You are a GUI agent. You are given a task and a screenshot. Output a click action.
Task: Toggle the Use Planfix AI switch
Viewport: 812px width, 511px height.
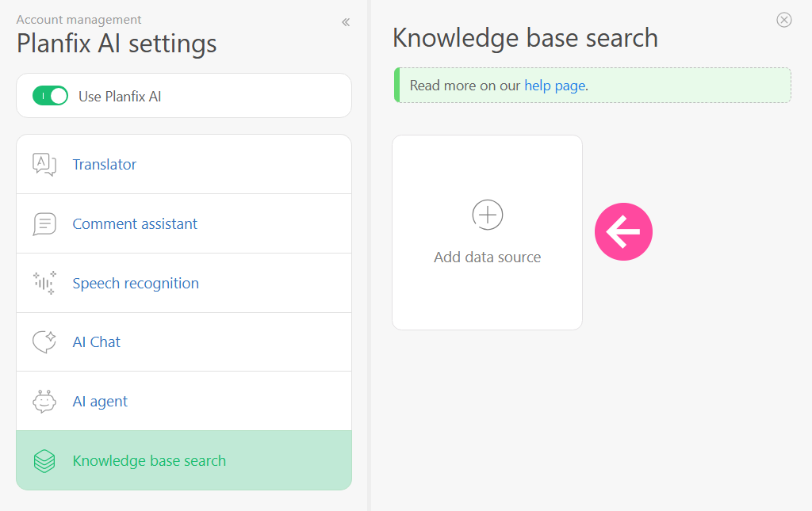(x=50, y=96)
